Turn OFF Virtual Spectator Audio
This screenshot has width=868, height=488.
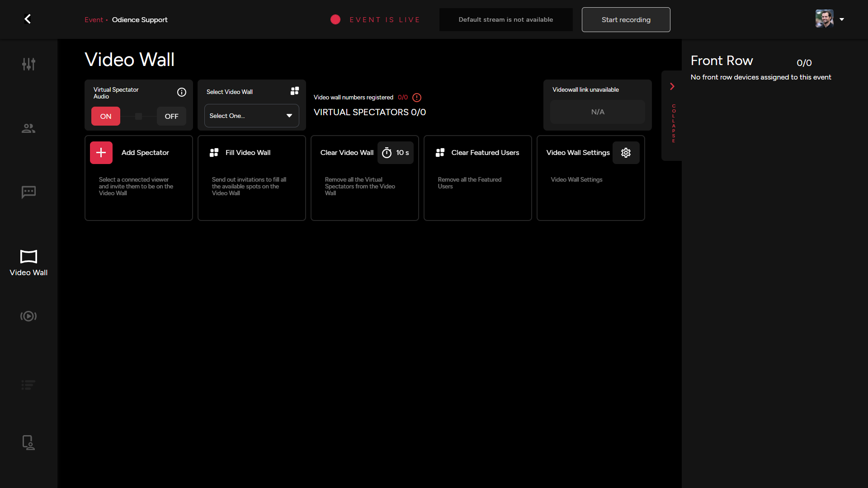coord(171,116)
